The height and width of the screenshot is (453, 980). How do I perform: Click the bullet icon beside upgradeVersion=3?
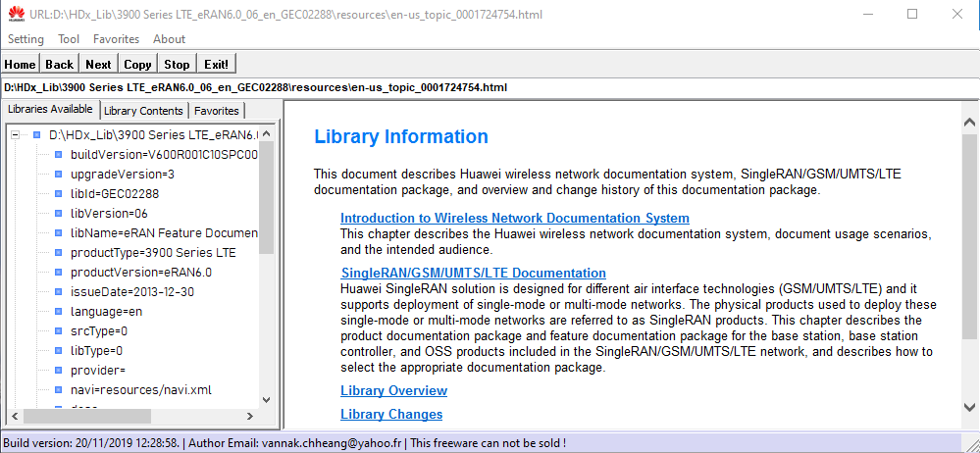pos(58,174)
